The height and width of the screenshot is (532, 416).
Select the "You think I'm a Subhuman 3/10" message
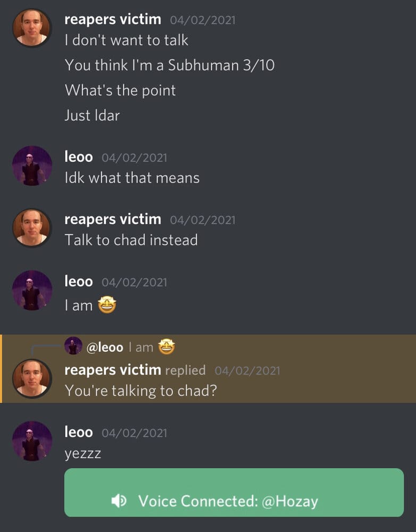[170, 65]
